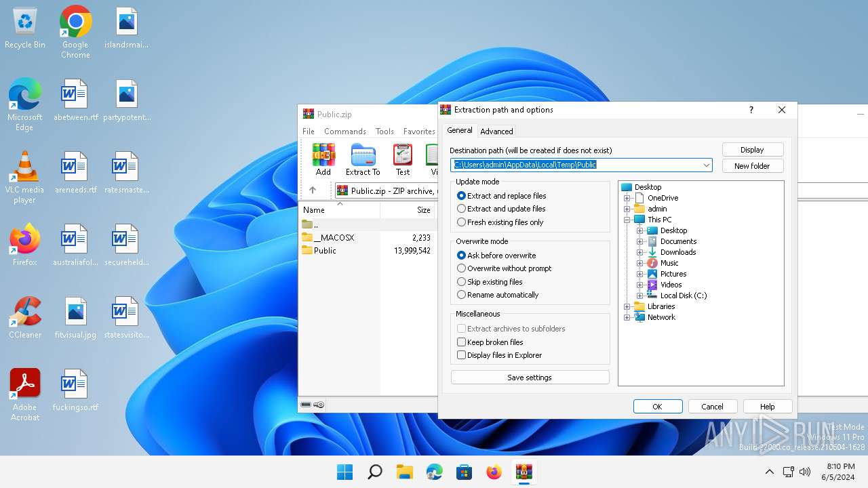Open the VLC media player desktop icon
Image resolution: width=868 pixels, height=488 pixels.
point(25,178)
